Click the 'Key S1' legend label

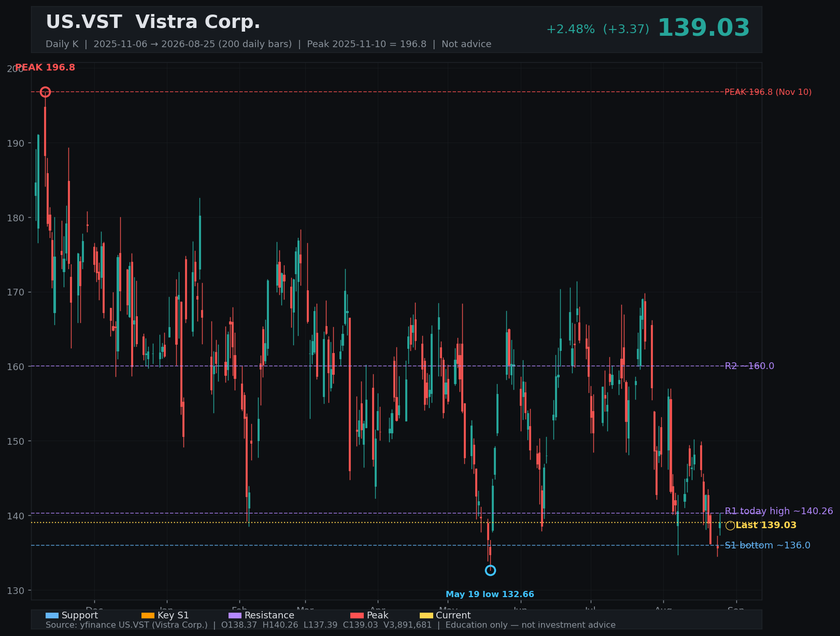click(x=173, y=615)
